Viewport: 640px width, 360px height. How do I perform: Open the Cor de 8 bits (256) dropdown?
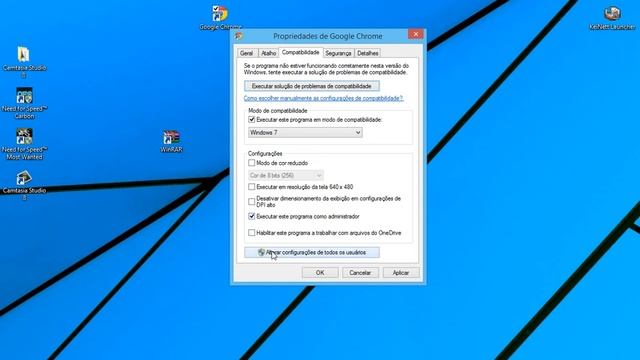point(286,176)
